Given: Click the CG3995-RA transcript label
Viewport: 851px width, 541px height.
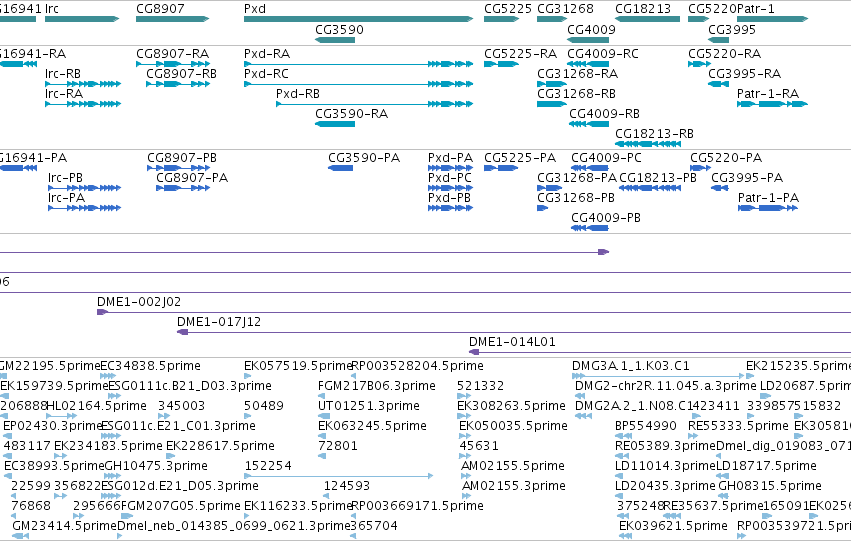Looking at the screenshot, I should [x=745, y=74].
